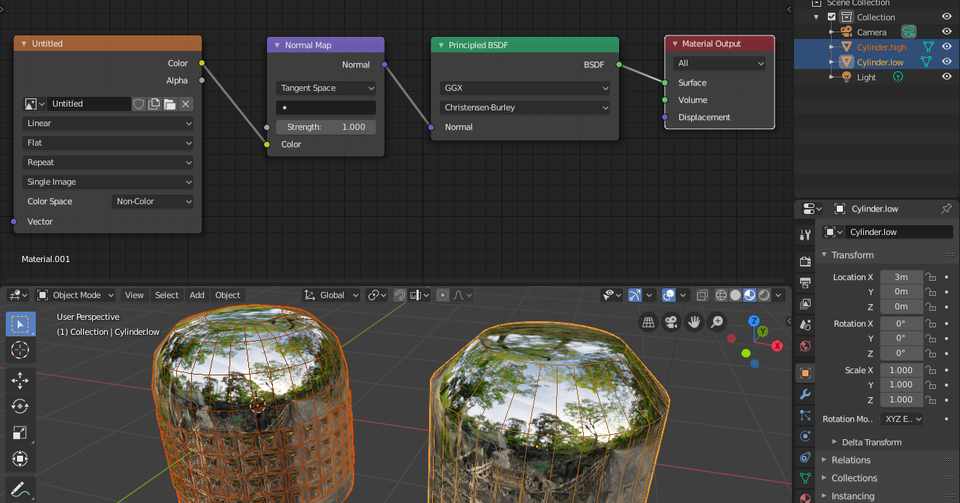
Task: Adjust the Normal Map Strength slider
Action: tap(326, 127)
